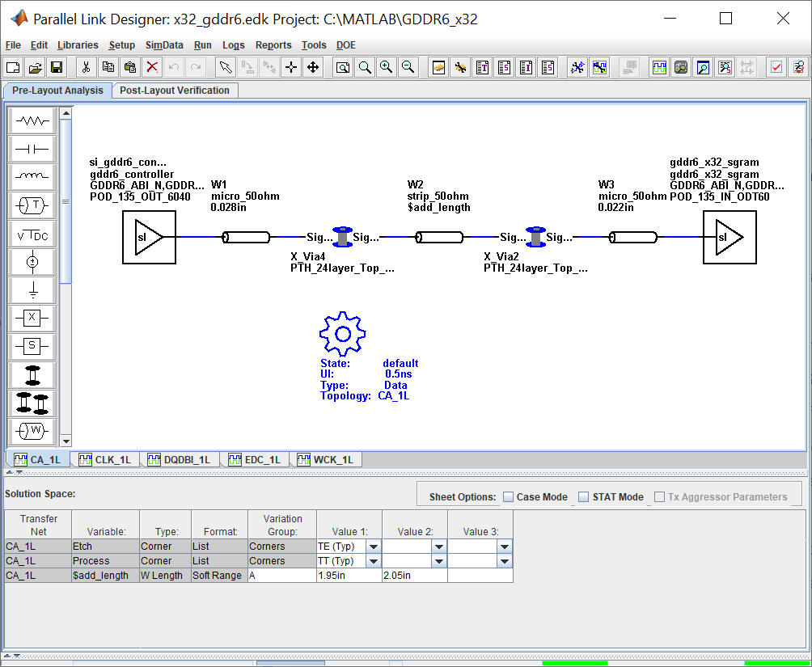Click the zoom-in magnifier with plus
Image resolution: width=812 pixels, height=667 pixels.
point(386,67)
